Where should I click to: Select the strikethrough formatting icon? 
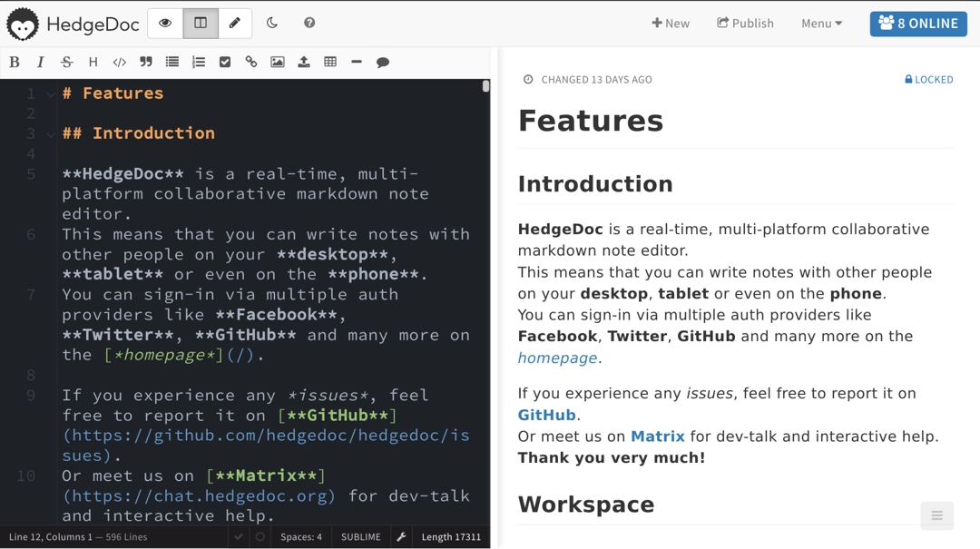pyautogui.click(x=66, y=62)
